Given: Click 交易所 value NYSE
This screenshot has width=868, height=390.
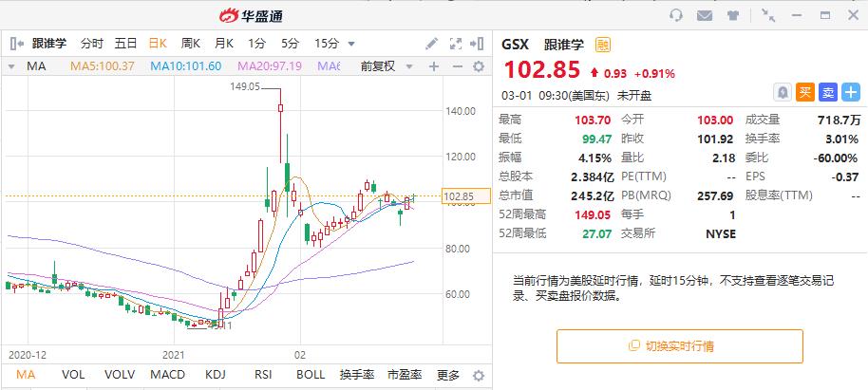Looking at the screenshot, I should click(x=721, y=234).
